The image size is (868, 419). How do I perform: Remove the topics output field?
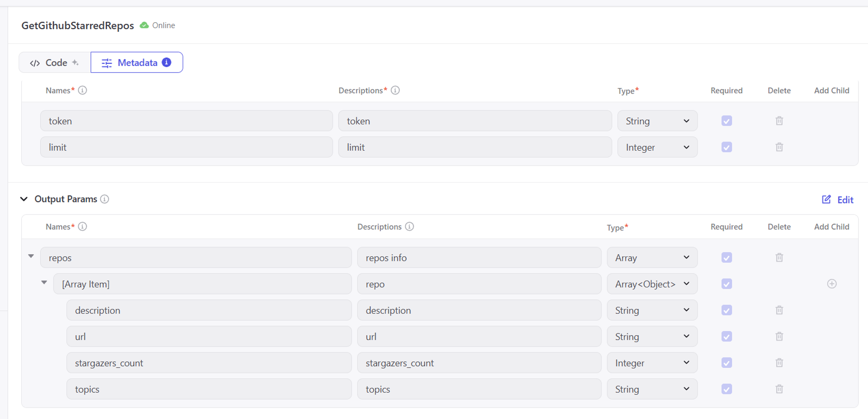[779, 389]
